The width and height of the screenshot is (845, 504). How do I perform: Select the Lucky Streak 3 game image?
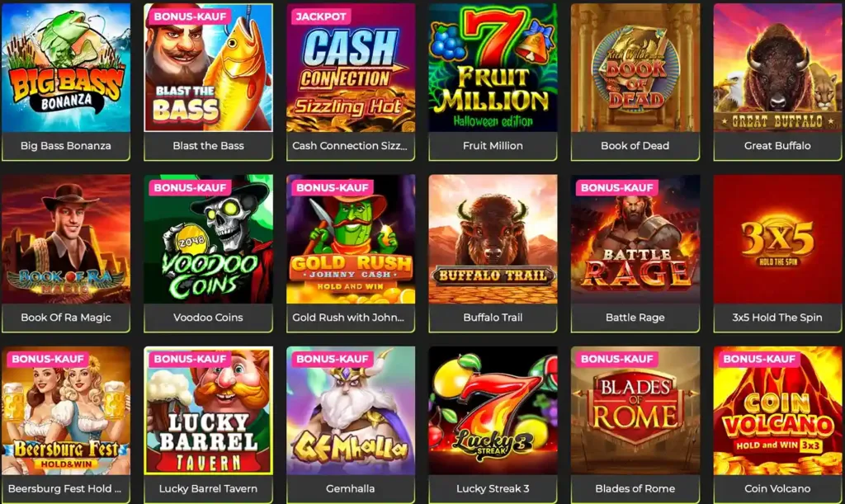(493, 410)
